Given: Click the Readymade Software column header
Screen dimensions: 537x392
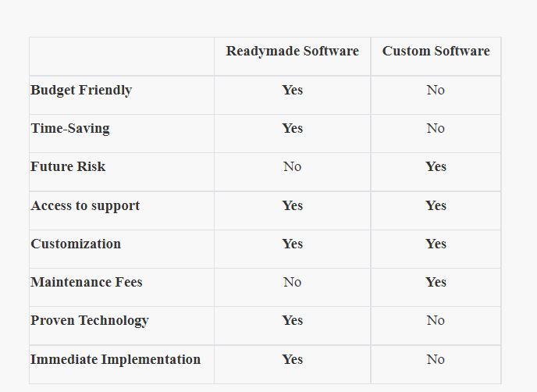Looking at the screenshot, I should (x=292, y=51).
